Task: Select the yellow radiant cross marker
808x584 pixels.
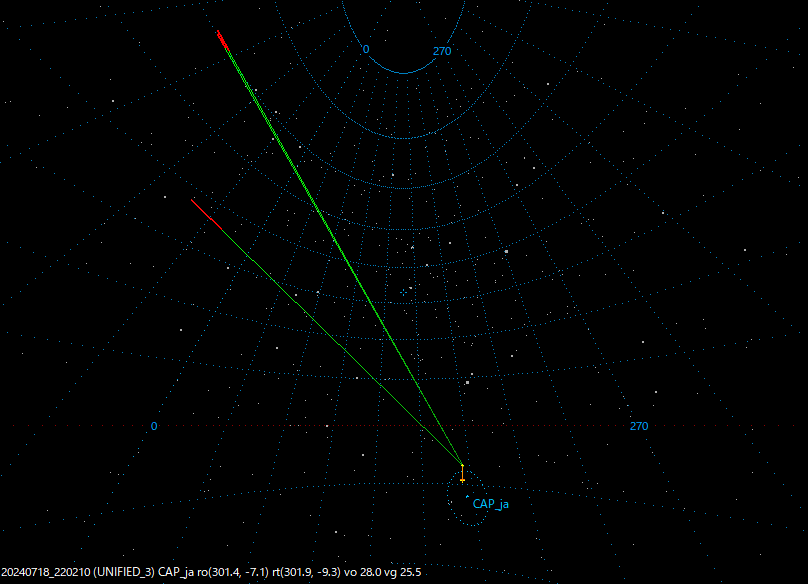Action: (x=463, y=478)
